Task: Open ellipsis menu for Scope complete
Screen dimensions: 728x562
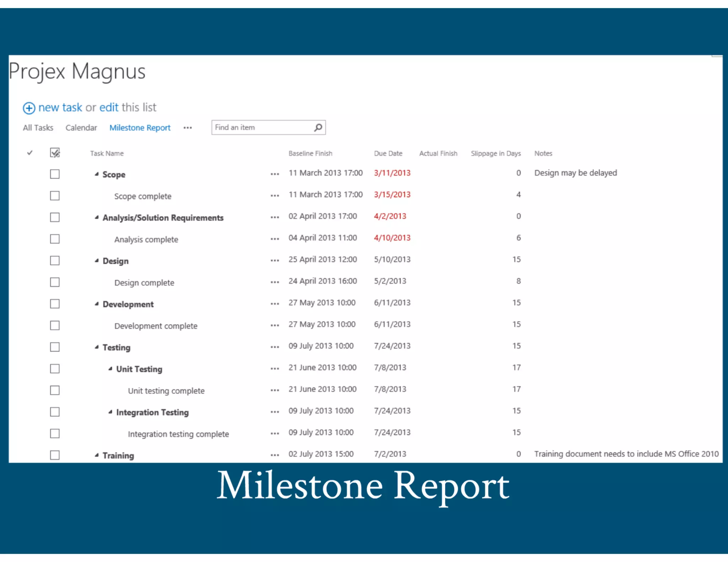Action: 275,196
